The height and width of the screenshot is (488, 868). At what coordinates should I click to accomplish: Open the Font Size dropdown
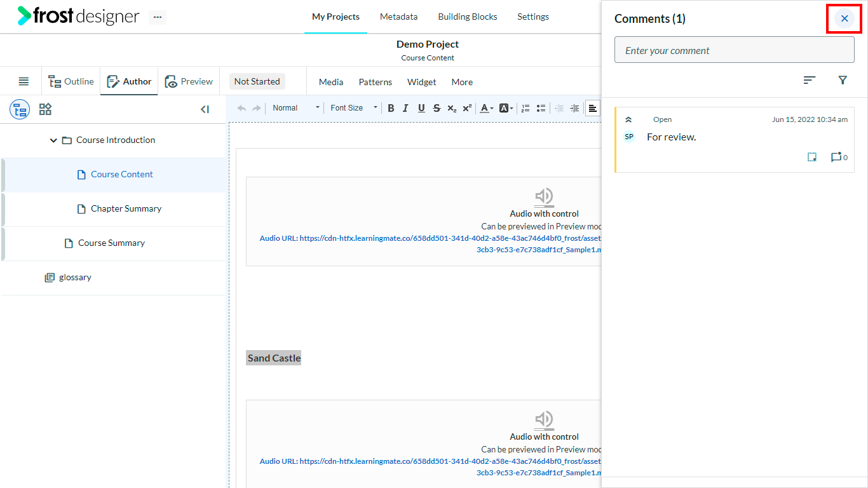point(353,108)
